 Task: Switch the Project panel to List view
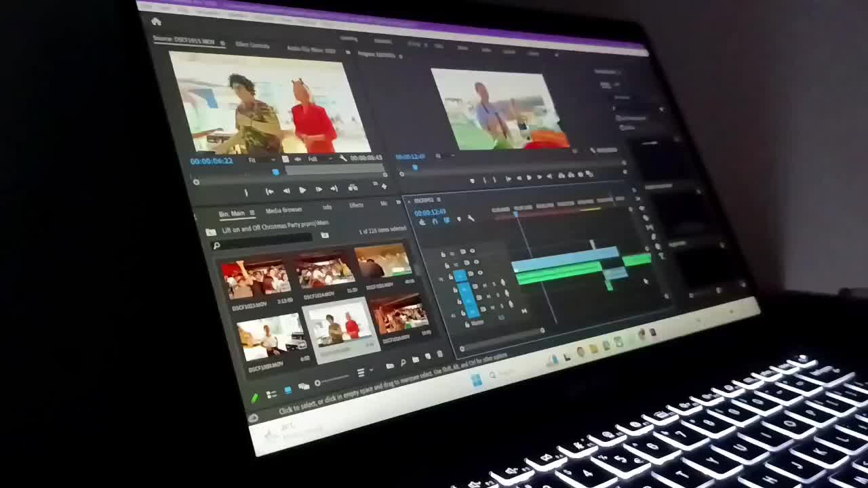[271, 394]
